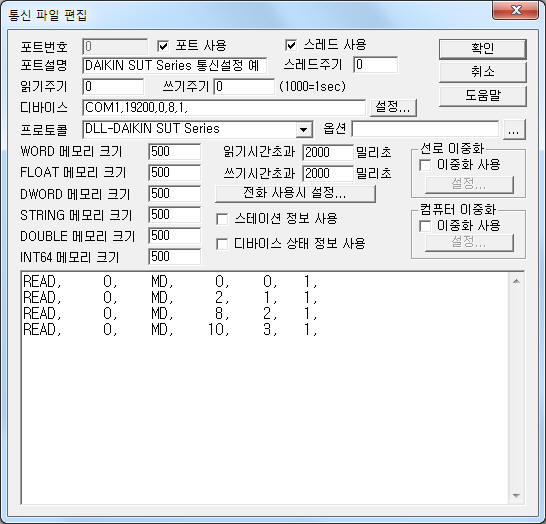Select the DLL-DAIKIN SUT Series combo box
The width and height of the screenshot is (546, 524).
pos(197,130)
